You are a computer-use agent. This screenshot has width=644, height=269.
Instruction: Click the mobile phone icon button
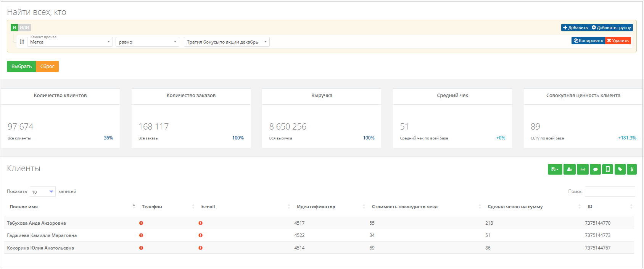pos(608,169)
